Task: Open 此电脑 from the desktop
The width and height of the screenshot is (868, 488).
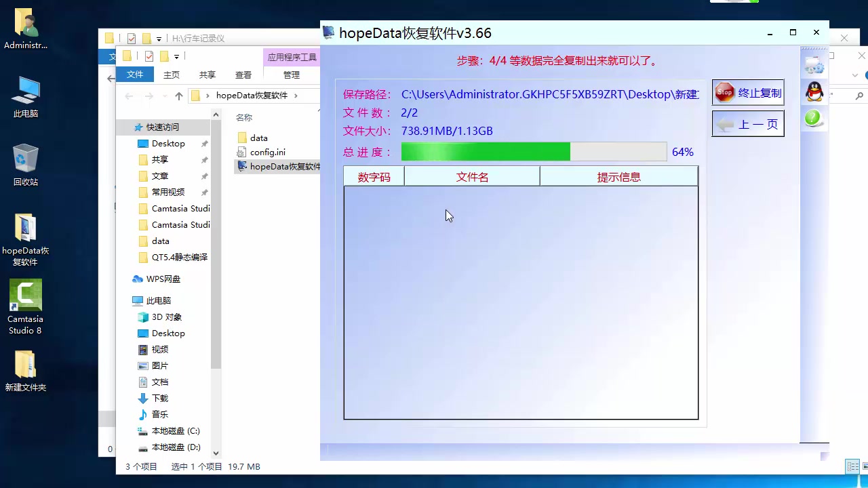Action: [x=25, y=89]
